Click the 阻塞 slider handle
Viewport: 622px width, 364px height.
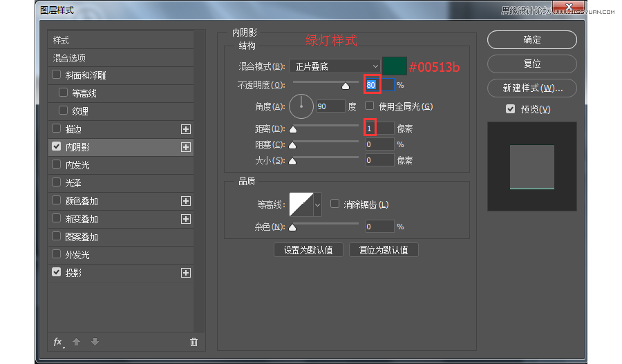[292, 146]
